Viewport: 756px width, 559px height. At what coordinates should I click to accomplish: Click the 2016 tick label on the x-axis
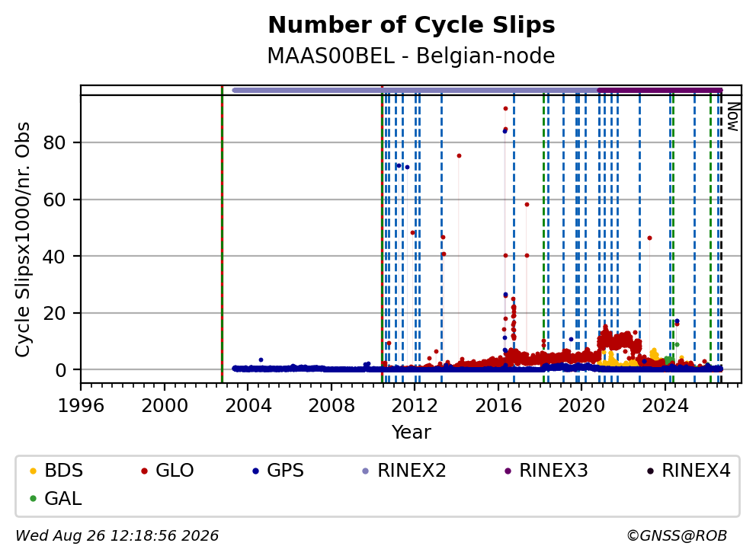pos(498,406)
